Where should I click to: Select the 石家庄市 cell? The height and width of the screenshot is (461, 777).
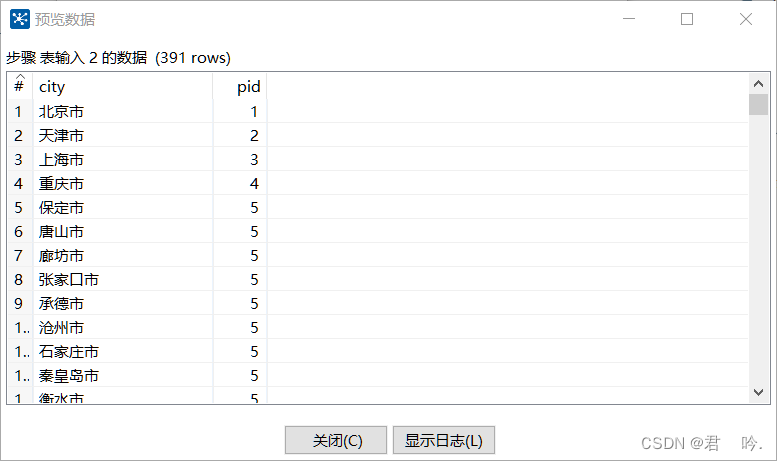click(x=123, y=351)
